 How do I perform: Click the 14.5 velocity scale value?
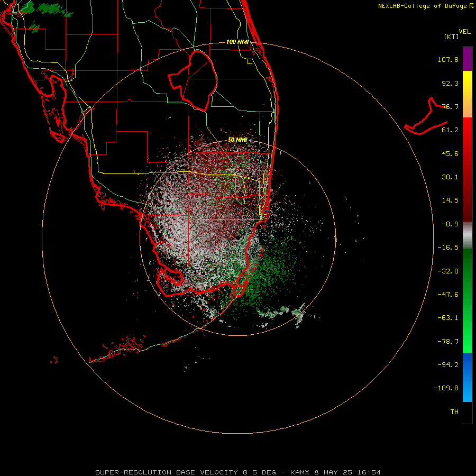tap(450, 200)
